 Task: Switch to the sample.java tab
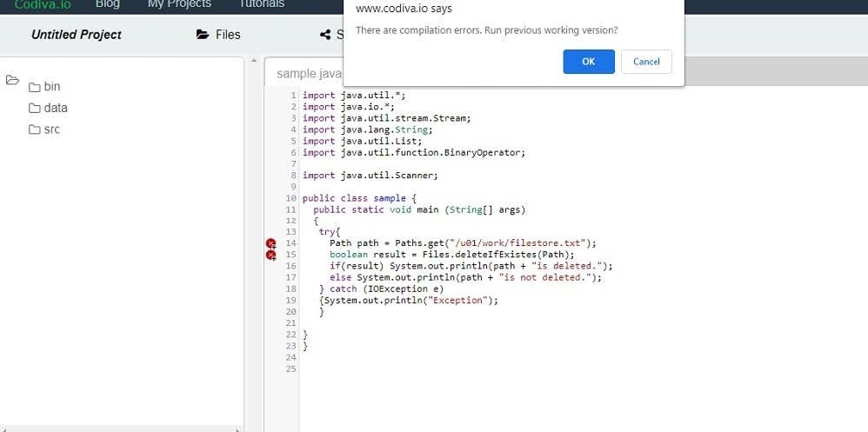click(x=297, y=74)
